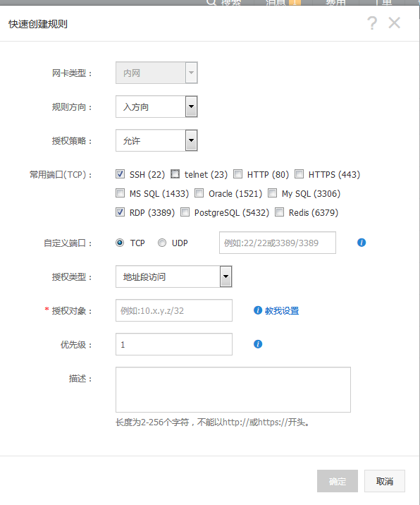This screenshot has width=420, height=505.
Task: Open the 网卡类型 内网 dropdown
Action: click(156, 73)
